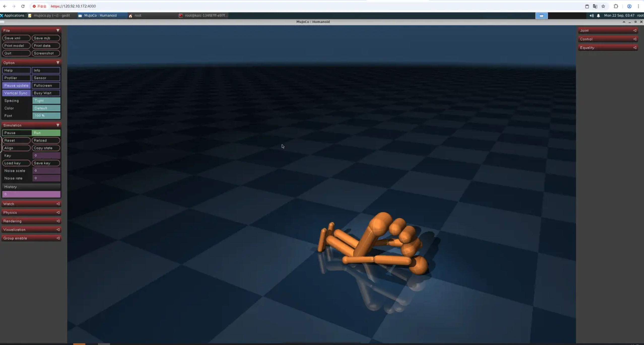644x345 pixels.
Task: Collapse the Simulation section
Action: coord(31,125)
